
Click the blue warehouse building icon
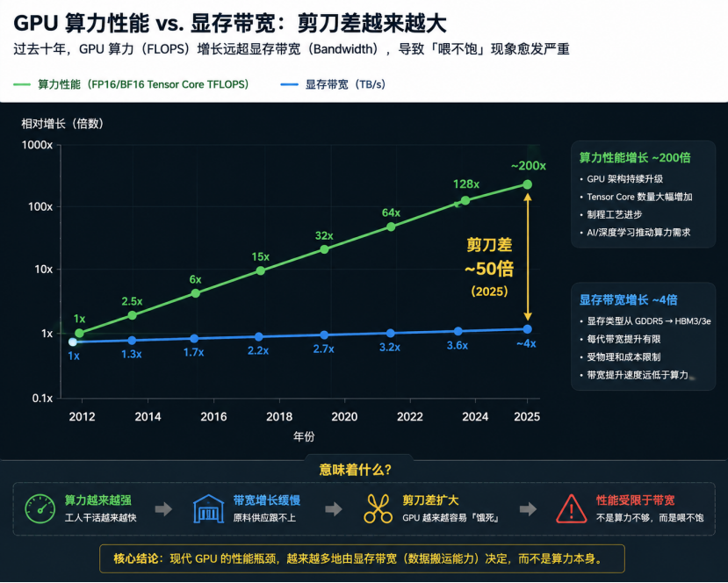click(x=208, y=508)
